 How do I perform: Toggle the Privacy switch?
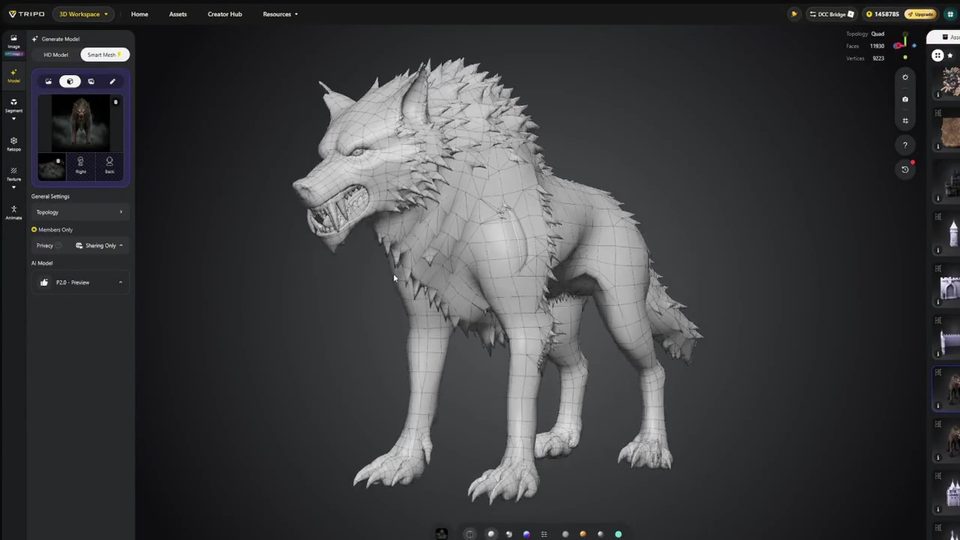(x=59, y=246)
